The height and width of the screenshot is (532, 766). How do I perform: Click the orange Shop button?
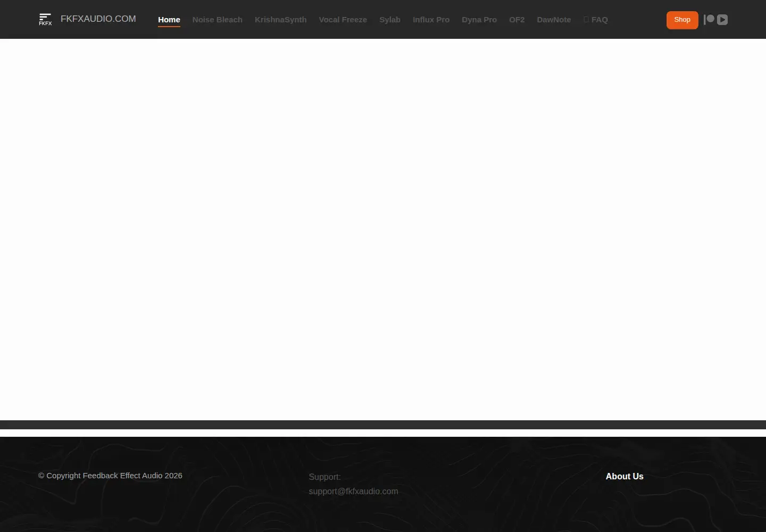[682, 20]
